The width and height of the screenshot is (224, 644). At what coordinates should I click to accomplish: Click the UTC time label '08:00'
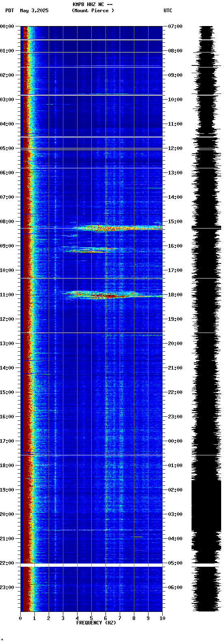click(x=175, y=51)
